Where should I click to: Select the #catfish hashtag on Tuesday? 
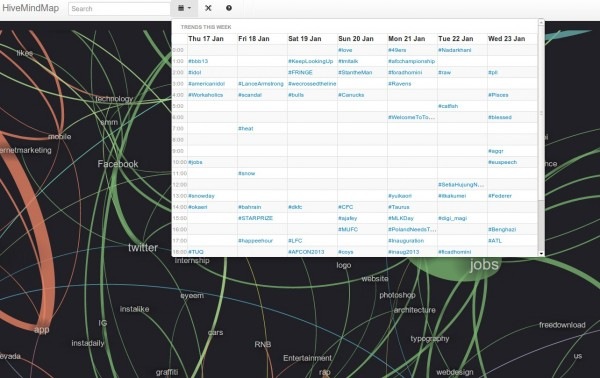[448, 106]
